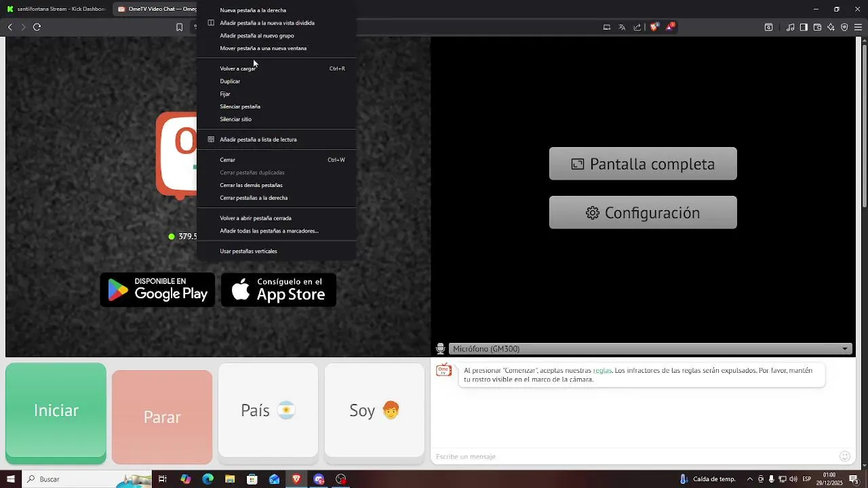Open Discord from the taskbar
This screenshot has width=868, height=488.
point(319,479)
